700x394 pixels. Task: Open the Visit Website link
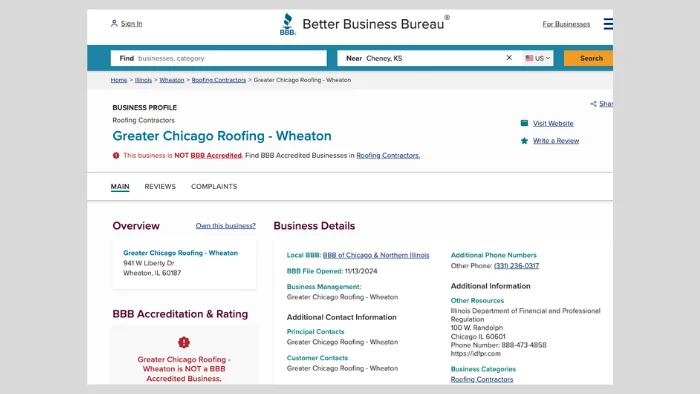[553, 124]
